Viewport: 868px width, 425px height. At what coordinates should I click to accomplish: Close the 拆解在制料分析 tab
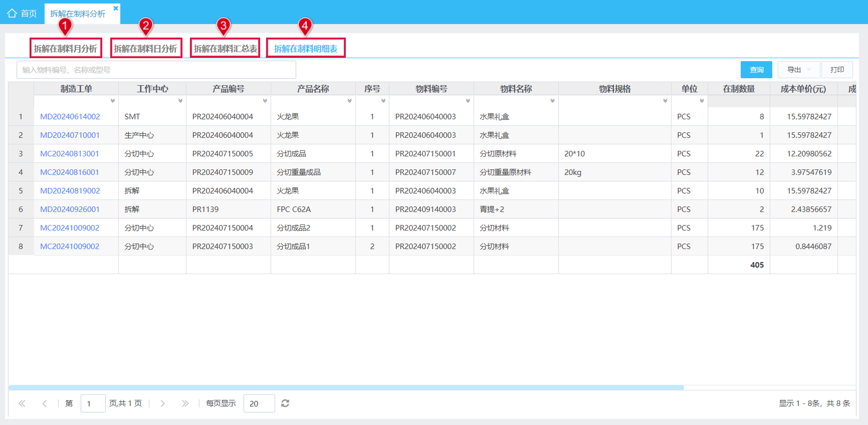[x=116, y=8]
